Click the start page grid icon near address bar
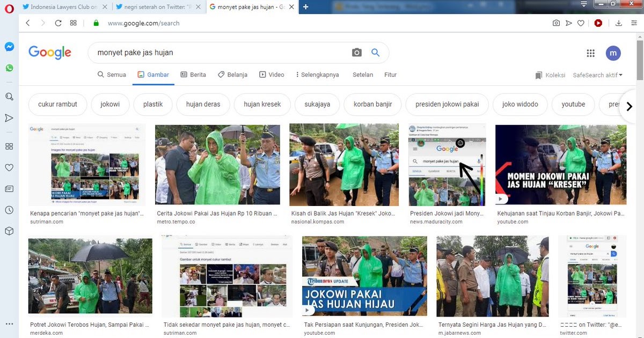 pyautogui.click(x=74, y=23)
